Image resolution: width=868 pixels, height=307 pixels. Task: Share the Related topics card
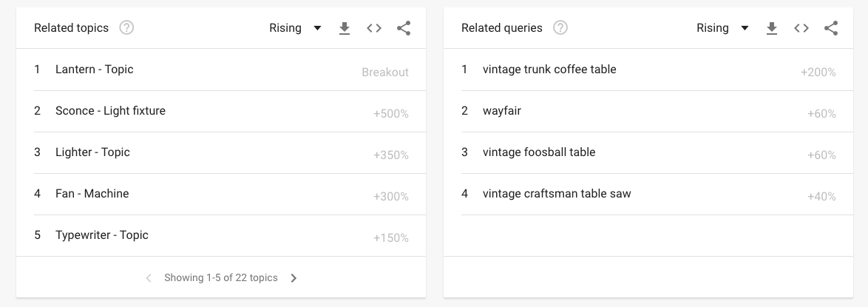pyautogui.click(x=404, y=28)
